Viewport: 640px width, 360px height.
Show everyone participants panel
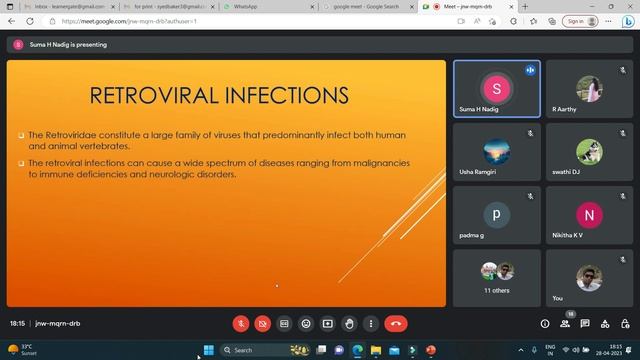click(565, 324)
